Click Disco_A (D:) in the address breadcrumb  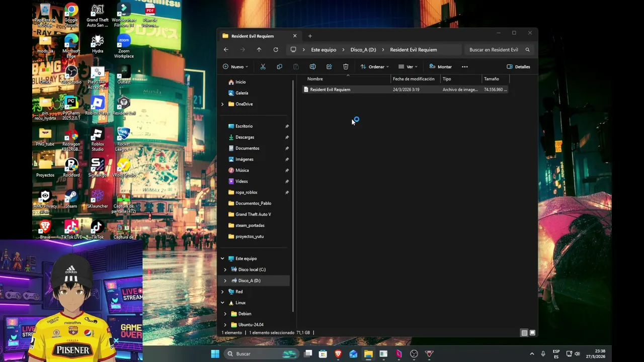(363, 50)
